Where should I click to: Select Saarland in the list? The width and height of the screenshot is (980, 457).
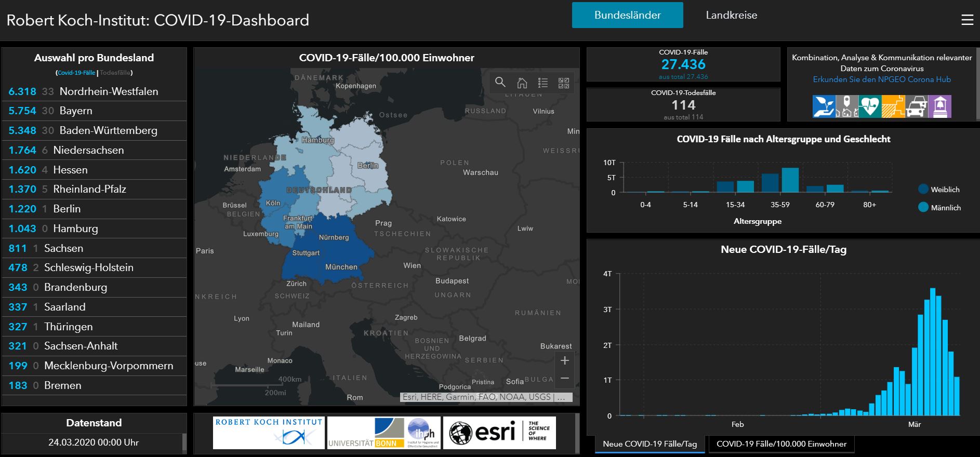94,307
